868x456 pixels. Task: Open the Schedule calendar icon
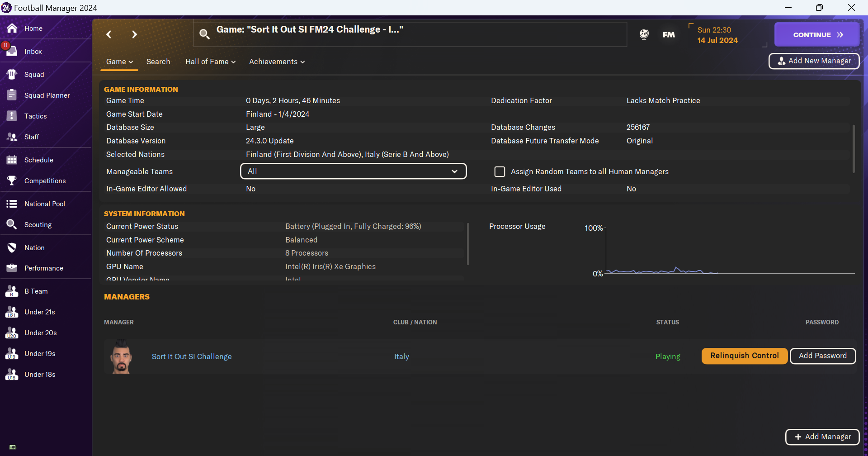(12, 160)
